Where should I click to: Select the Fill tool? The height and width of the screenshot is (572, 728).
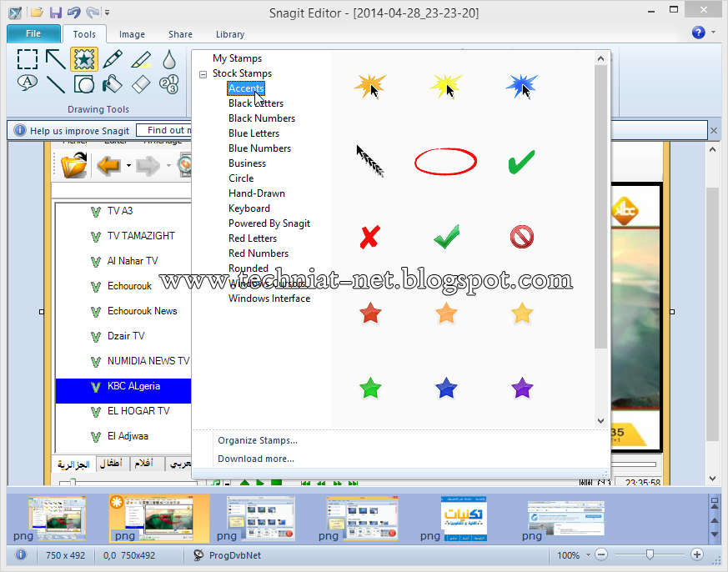coord(111,84)
